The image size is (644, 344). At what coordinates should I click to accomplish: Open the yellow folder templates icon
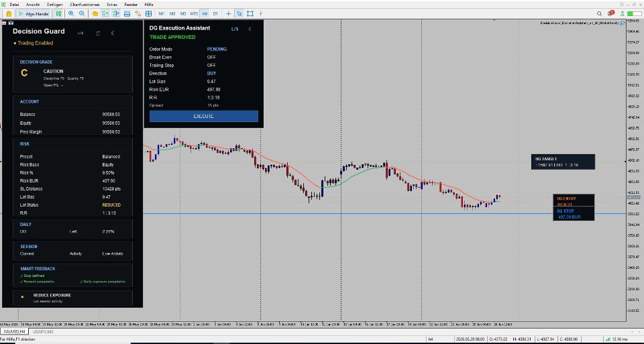pyautogui.click(x=95, y=13)
